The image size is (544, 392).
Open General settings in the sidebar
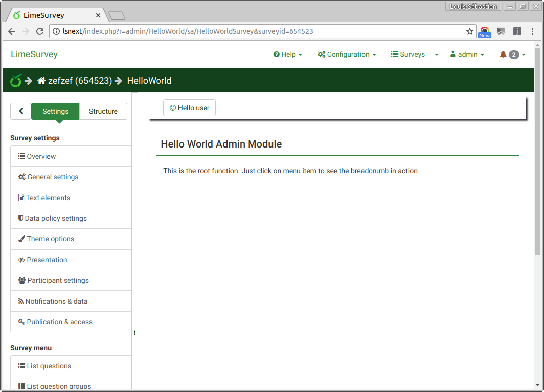pos(53,177)
